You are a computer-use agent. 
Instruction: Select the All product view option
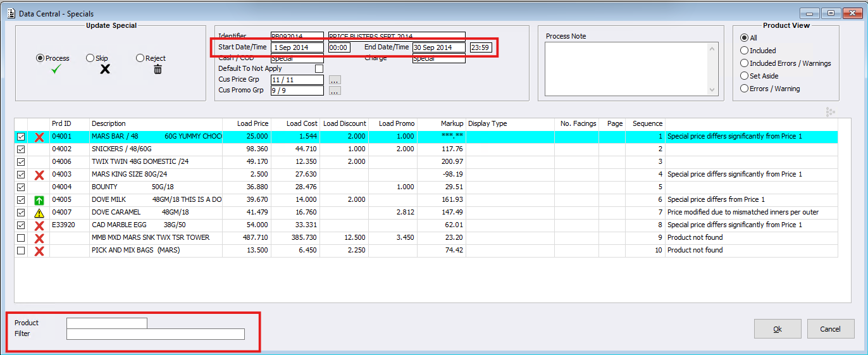745,38
